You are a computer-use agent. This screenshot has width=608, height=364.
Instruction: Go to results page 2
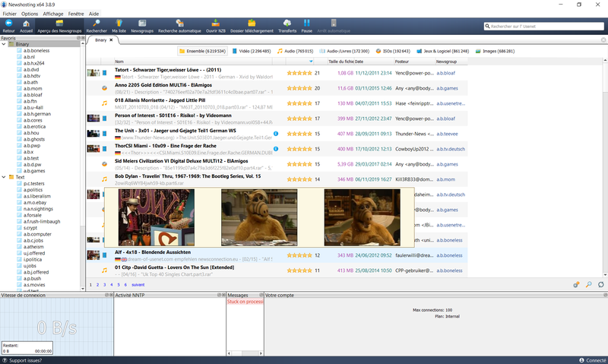[x=98, y=284]
